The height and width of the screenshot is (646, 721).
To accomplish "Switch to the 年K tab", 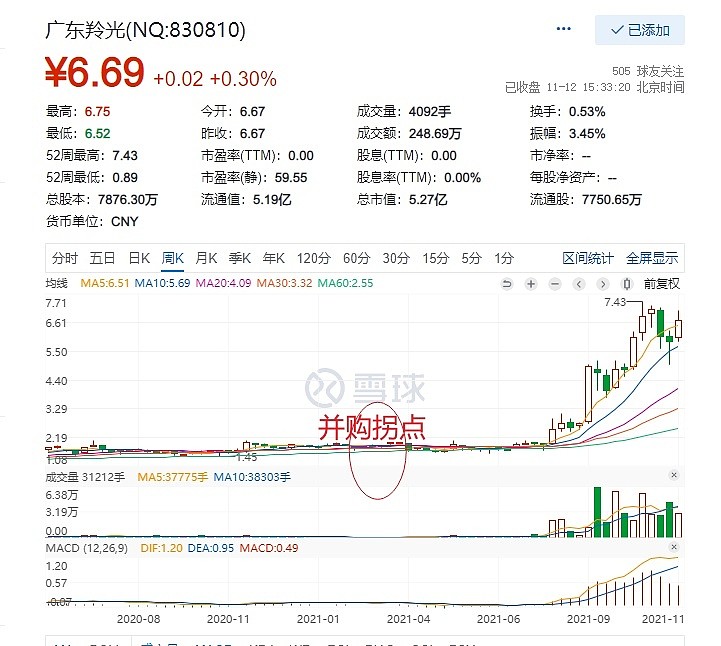I will click(274, 258).
